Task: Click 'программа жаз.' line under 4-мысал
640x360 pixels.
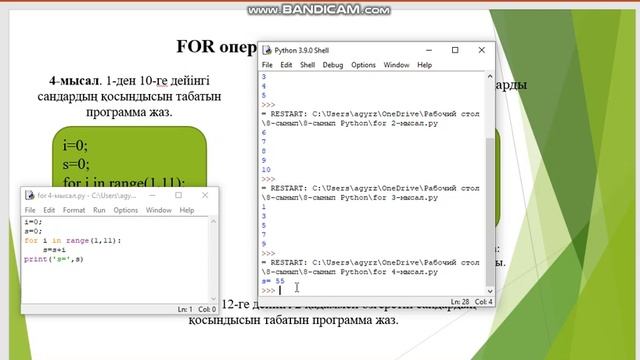Action: tap(129, 112)
